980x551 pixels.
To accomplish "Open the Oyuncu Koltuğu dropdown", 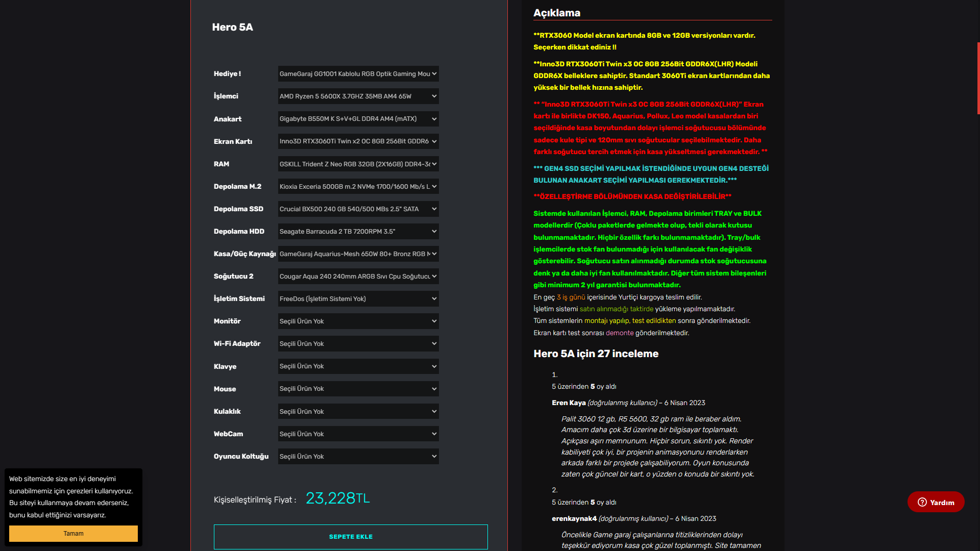I will 358,456.
